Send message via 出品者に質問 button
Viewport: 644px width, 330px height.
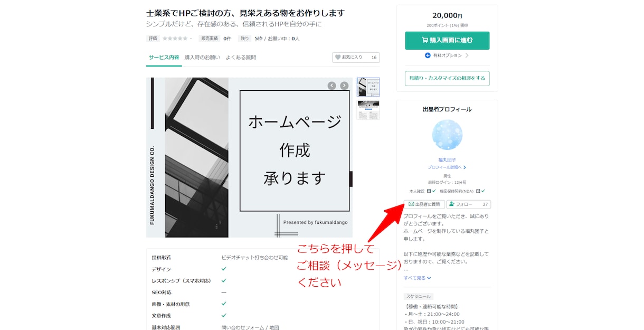(424, 204)
